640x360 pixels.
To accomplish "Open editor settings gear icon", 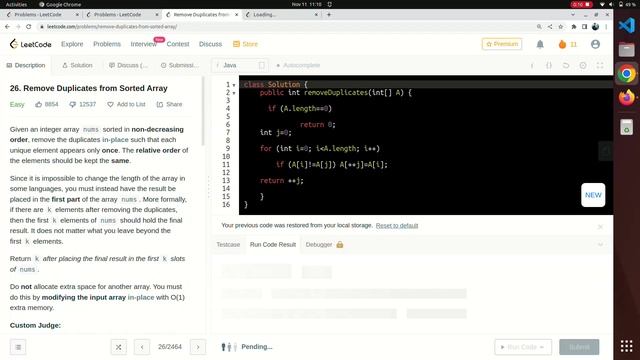I will tap(583, 65).
